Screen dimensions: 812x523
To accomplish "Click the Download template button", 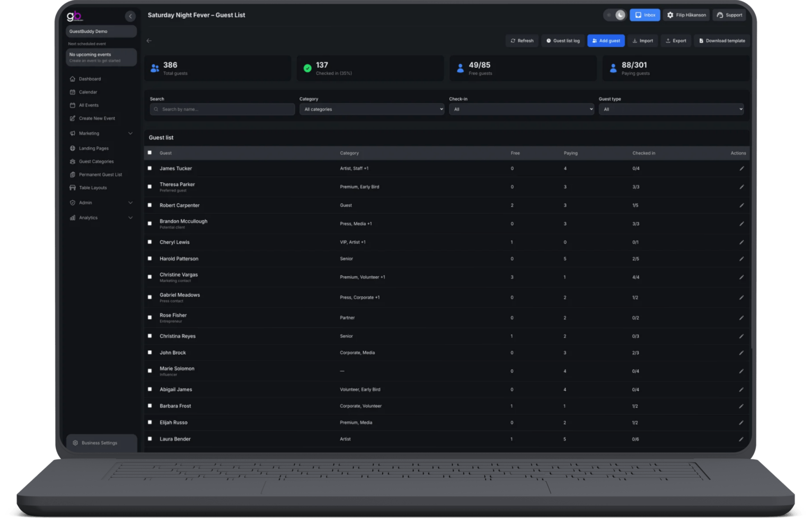I will pos(721,41).
